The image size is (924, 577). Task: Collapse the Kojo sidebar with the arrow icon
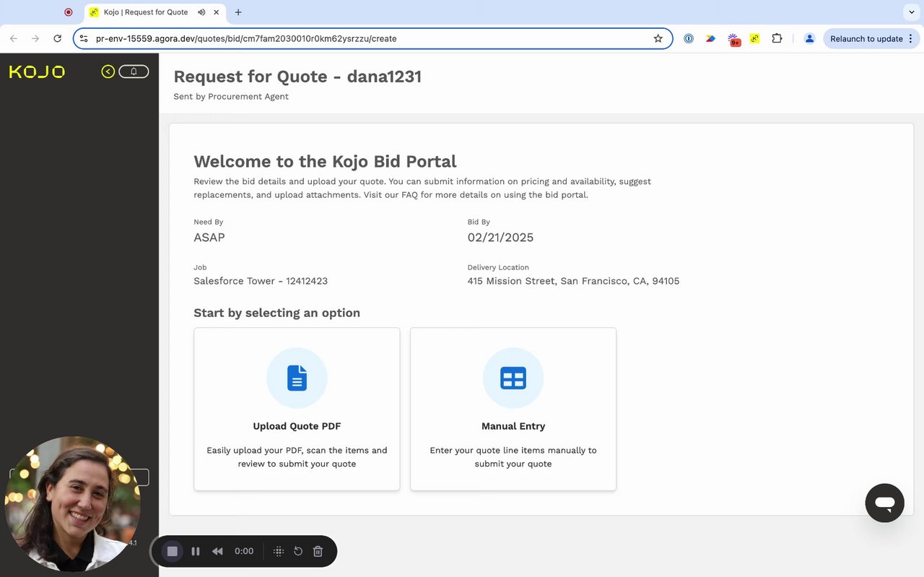[108, 71]
